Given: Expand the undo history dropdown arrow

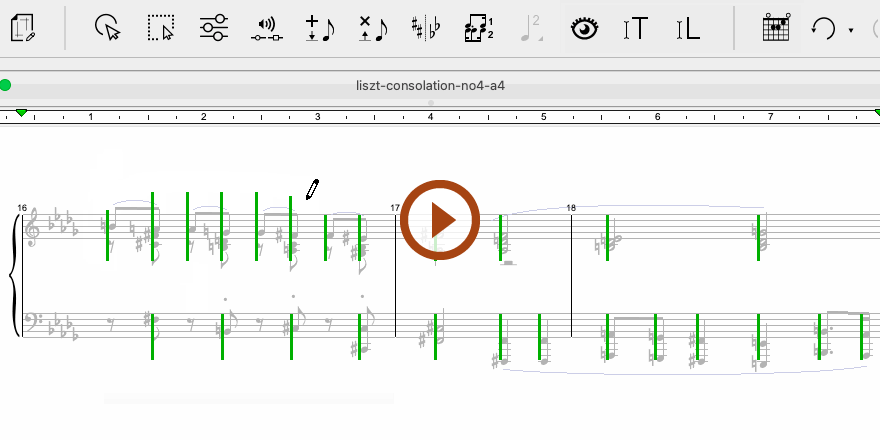Looking at the screenshot, I should click(x=851, y=30).
